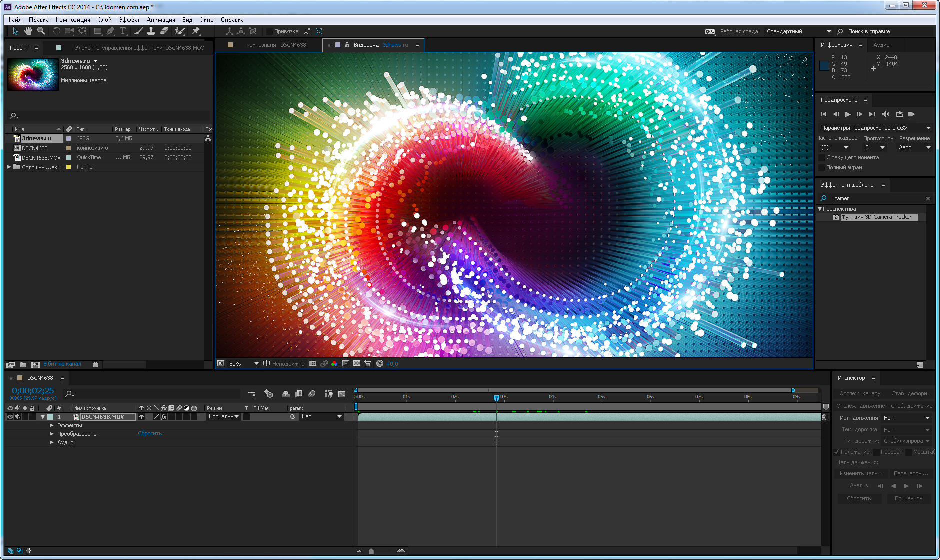The width and height of the screenshot is (940, 560).
Task: Select the Zoom magnifier tool
Action: pyautogui.click(x=41, y=31)
